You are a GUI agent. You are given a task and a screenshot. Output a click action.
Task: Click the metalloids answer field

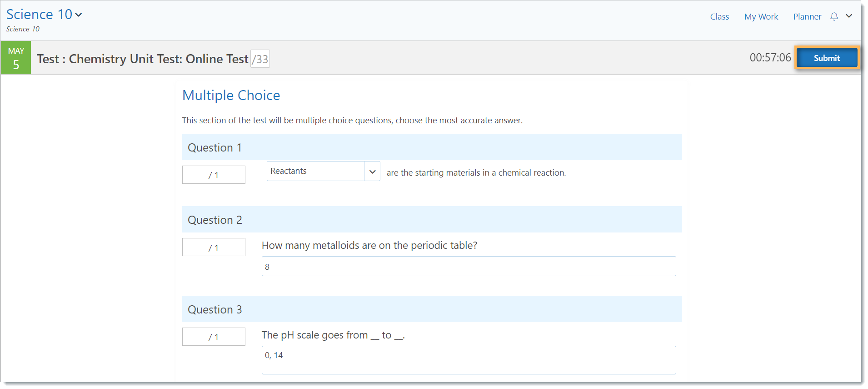(x=469, y=266)
